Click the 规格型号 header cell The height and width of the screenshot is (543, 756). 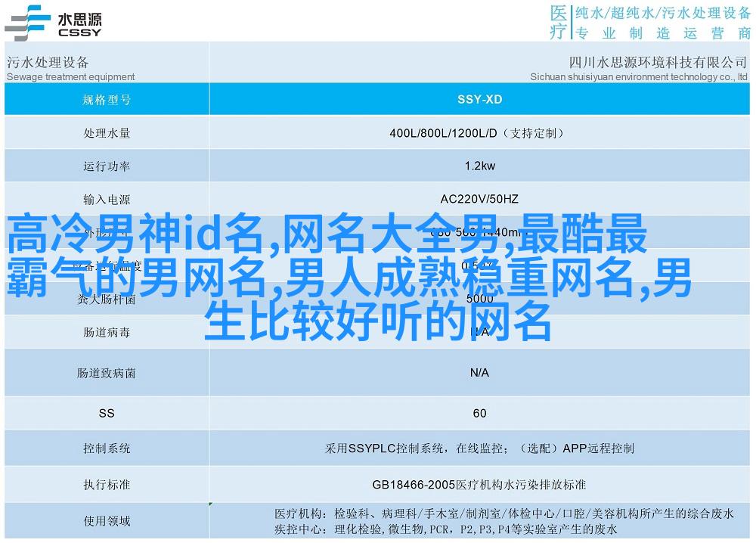click(x=107, y=99)
